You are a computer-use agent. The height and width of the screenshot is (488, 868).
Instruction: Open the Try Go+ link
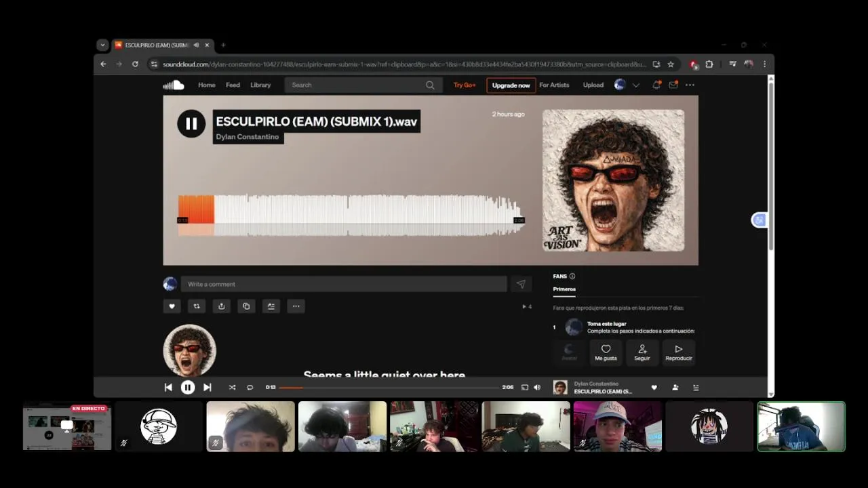pos(465,85)
